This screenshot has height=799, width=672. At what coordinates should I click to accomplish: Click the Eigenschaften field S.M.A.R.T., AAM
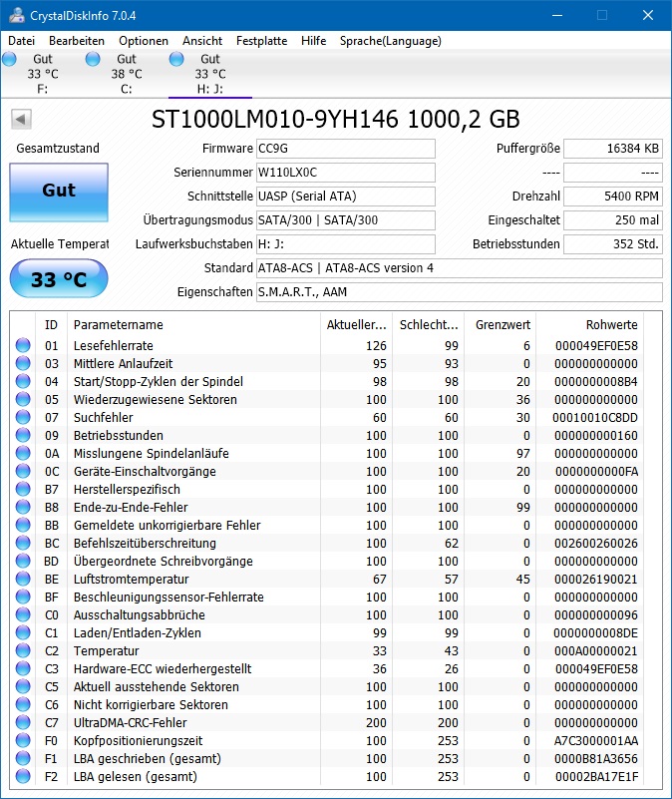click(x=459, y=292)
